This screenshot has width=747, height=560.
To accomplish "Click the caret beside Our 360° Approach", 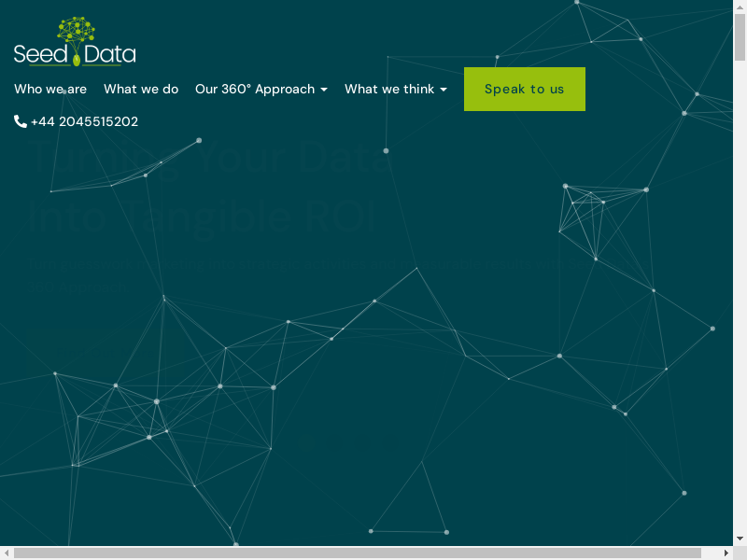I will 324,90.
